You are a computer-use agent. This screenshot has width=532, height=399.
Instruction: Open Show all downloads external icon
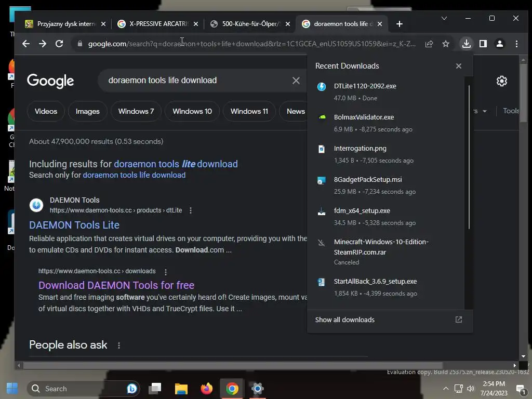tap(459, 320)
